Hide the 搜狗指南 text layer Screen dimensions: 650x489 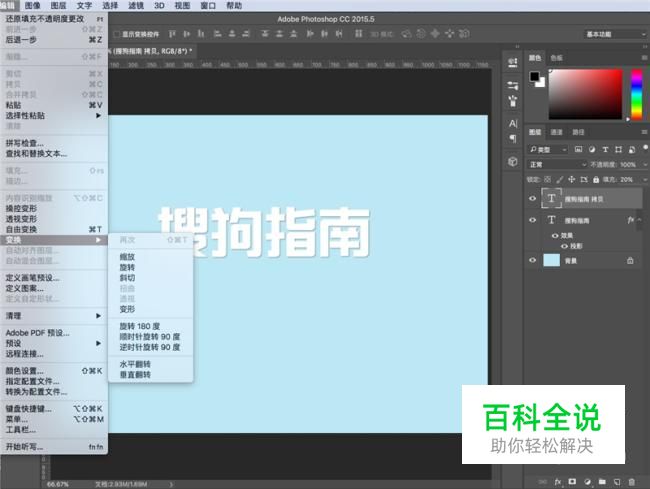[x=533, y=220]
